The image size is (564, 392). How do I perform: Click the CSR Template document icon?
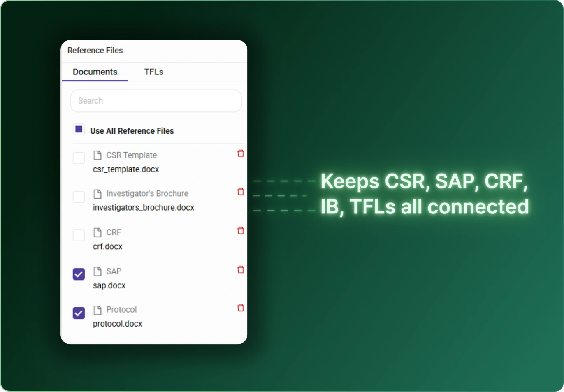[x=97, y=155]
